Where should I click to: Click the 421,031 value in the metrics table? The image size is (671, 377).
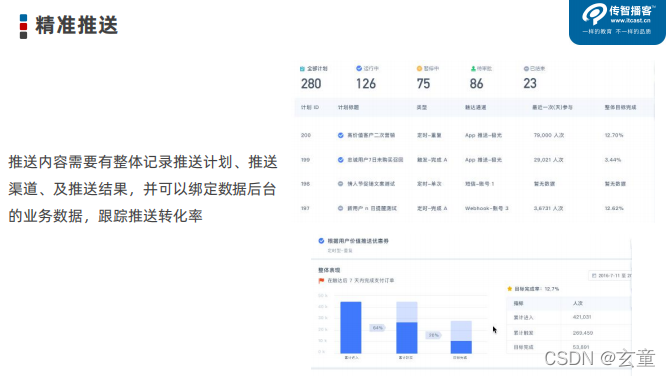click(582, 317)
